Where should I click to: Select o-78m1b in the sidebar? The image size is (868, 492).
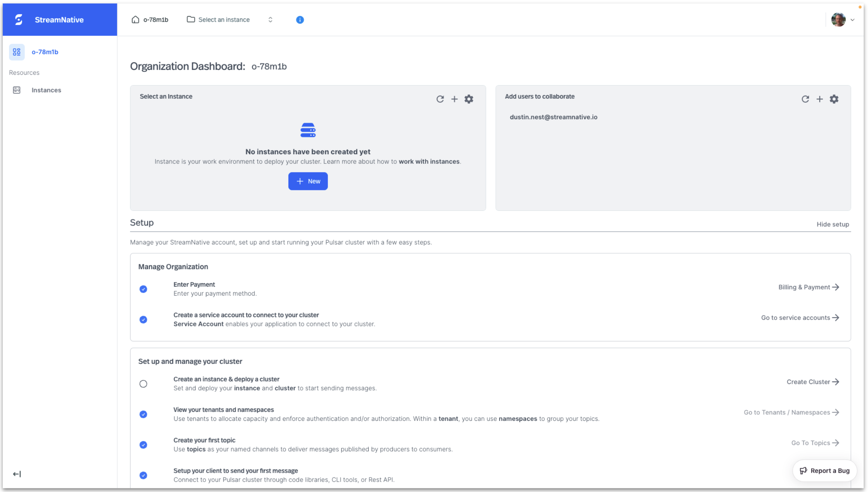[45, 52]
